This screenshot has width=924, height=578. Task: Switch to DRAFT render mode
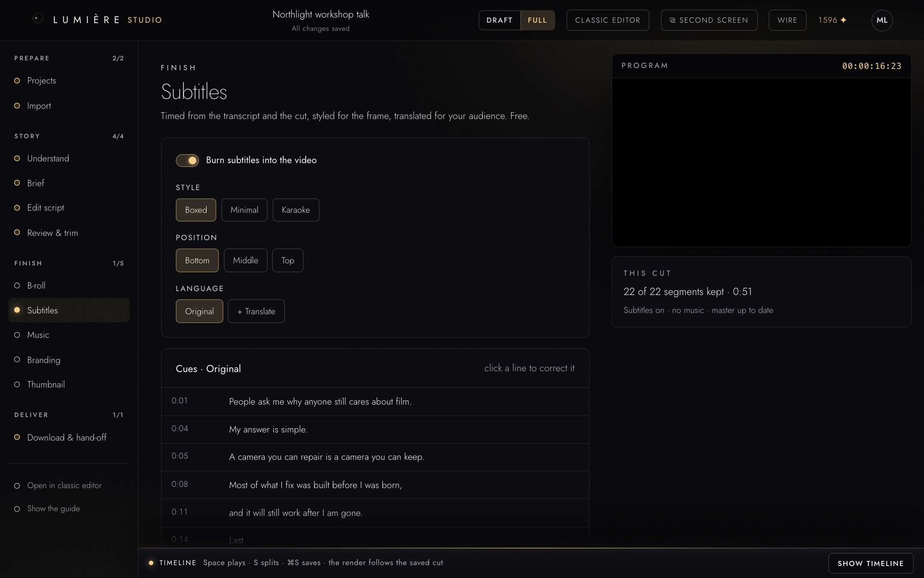pos(499,20)
